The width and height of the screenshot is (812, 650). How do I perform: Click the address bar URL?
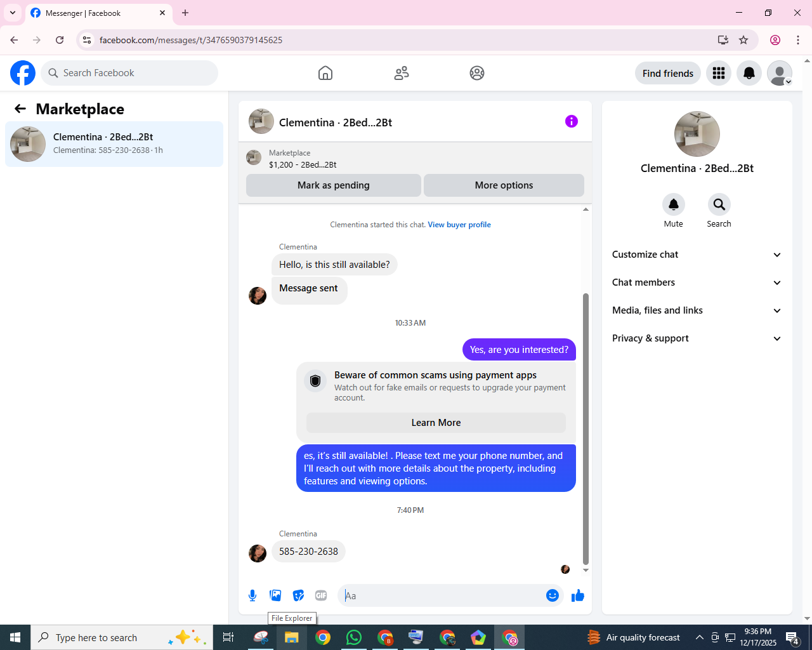pos(191,40)
